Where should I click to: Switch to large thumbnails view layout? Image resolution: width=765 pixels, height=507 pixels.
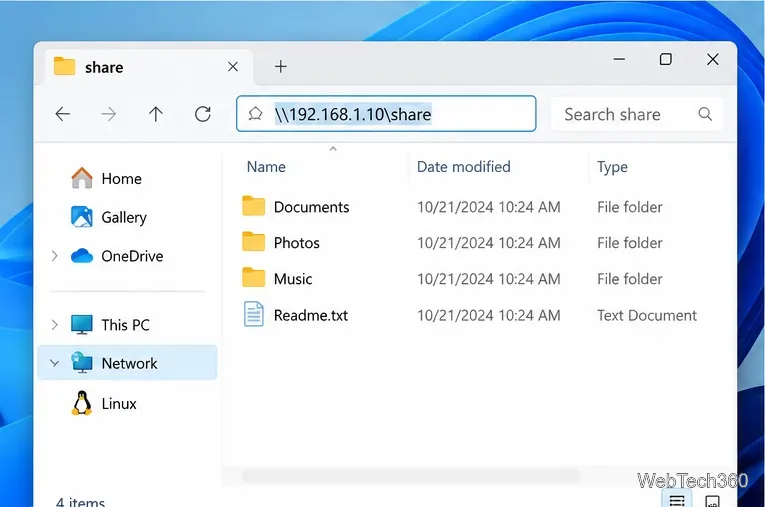click(712, 501)
